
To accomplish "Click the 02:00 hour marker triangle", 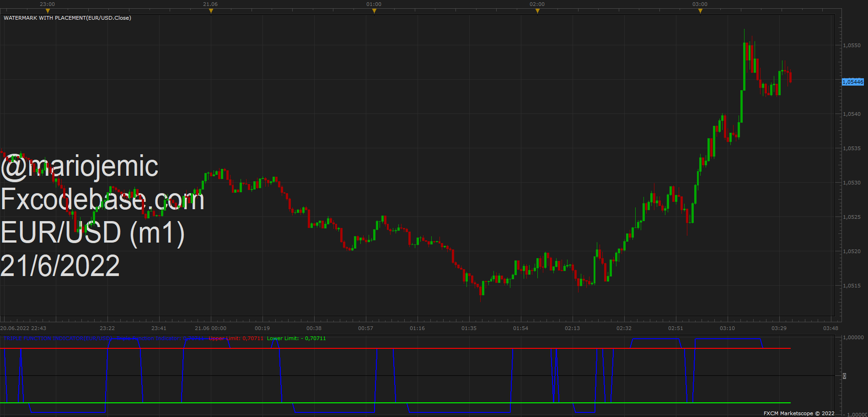I will click(537, 11).
